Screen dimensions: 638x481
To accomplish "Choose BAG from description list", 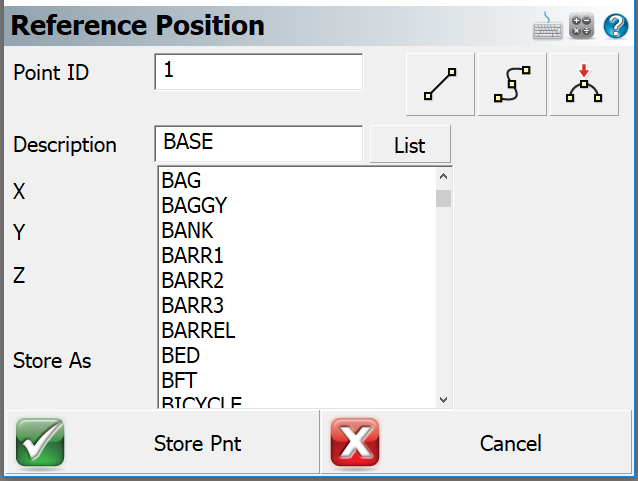I will click(x=181, y=181).
